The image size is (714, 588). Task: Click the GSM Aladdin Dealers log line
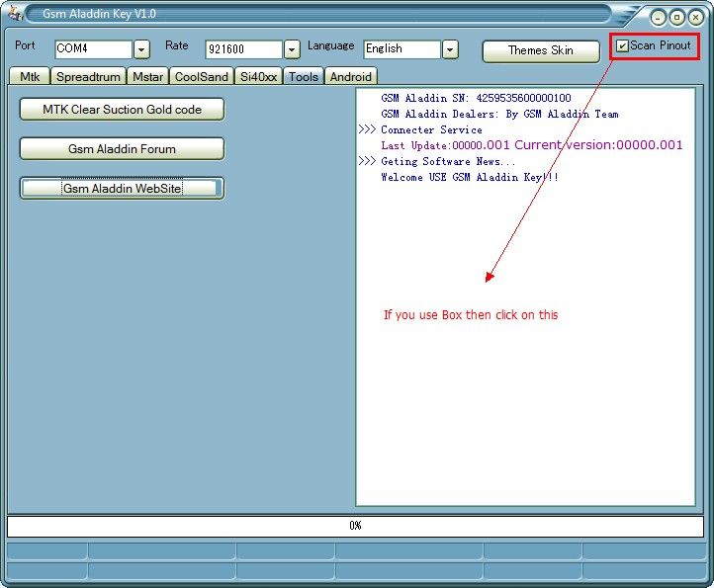499,114
